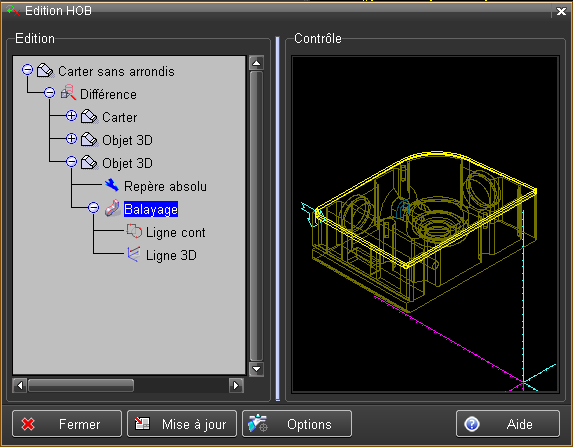Click the Carter solid object icon
573x447 pixels.
click(x=90, y=117)
